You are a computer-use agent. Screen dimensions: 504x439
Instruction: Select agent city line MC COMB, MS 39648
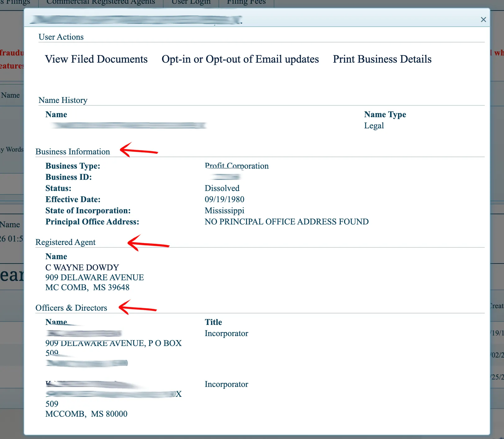click(87, 287)
